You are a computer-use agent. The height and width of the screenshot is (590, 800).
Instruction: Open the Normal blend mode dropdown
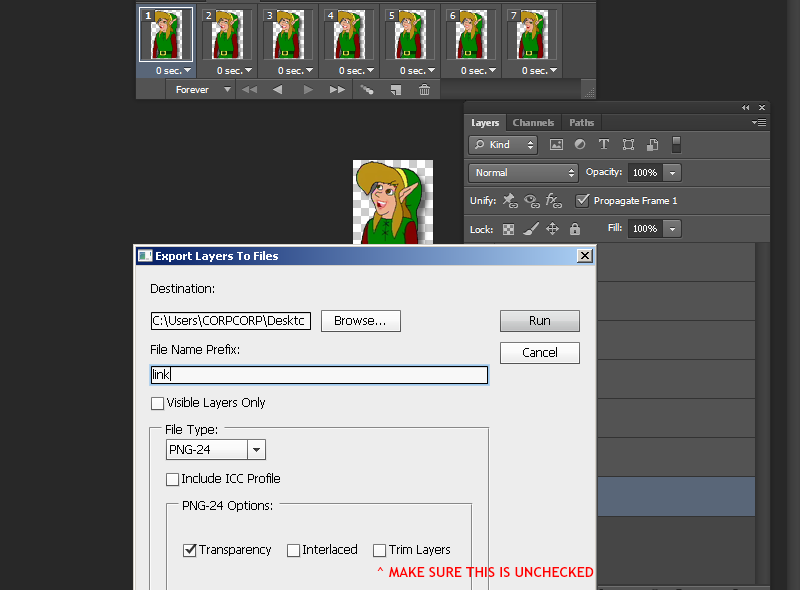[x=523, y=173]
